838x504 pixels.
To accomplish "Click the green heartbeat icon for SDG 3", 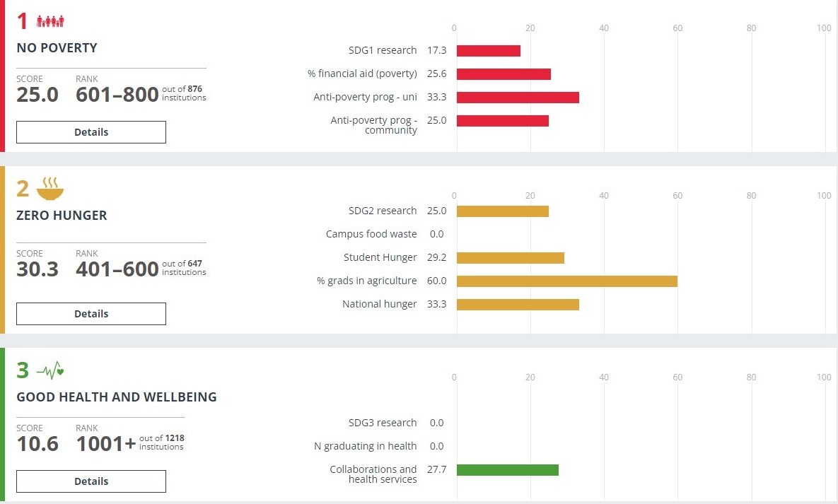I will click(51, 368).
